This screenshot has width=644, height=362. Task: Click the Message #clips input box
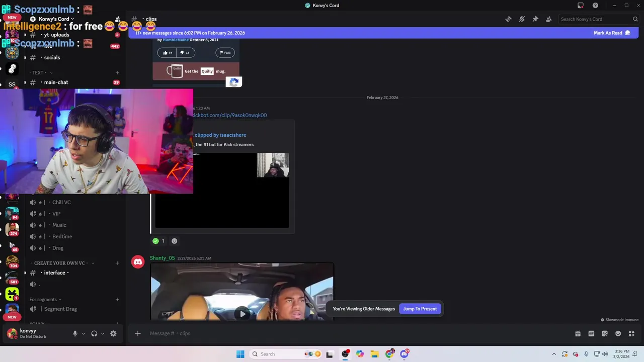352,333
